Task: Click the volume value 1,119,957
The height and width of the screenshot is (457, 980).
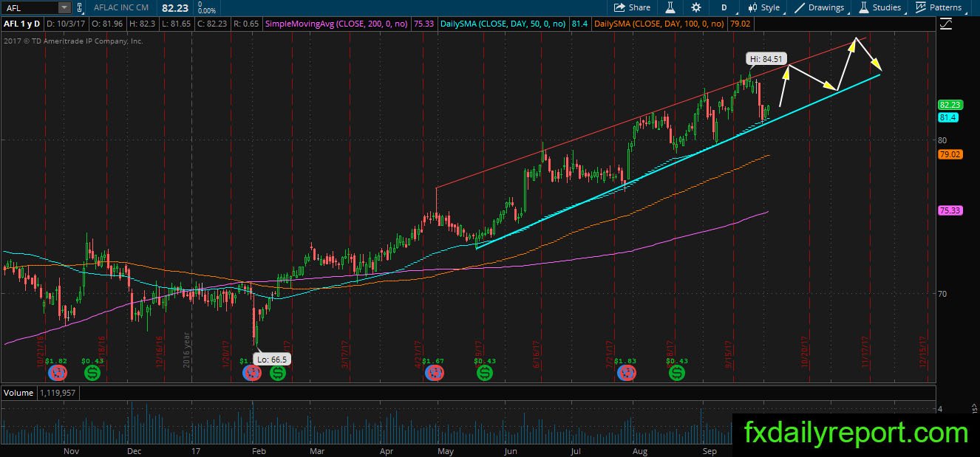Action: pyautogui.click(x=58, y=394)
